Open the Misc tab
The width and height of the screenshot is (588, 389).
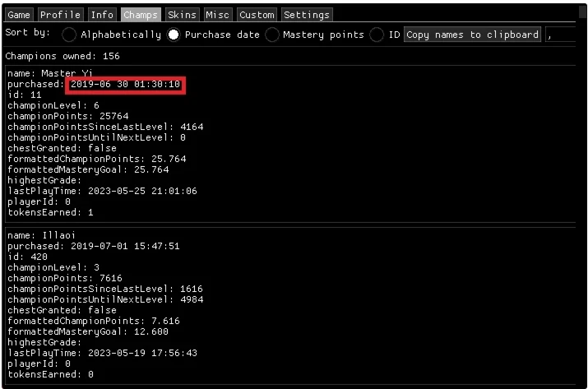click(218, 15)
